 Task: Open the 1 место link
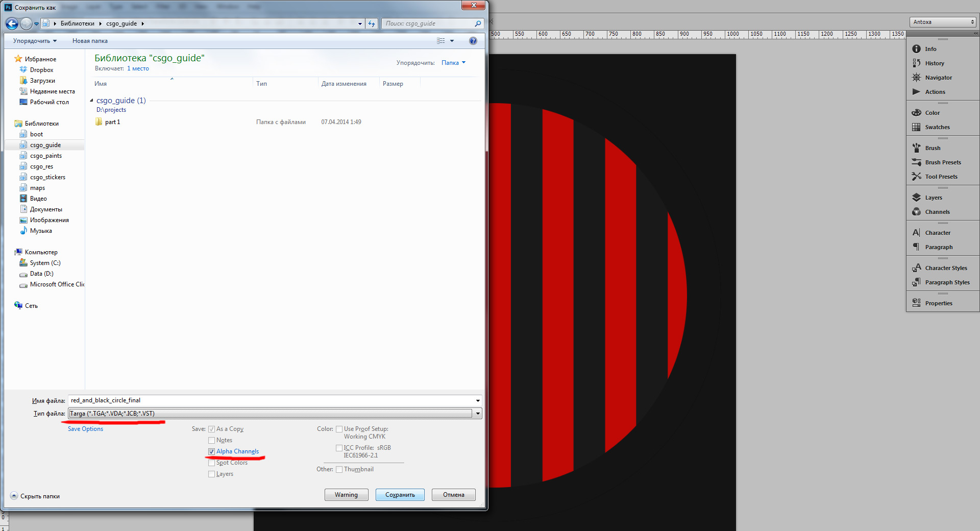click(138, 68)
